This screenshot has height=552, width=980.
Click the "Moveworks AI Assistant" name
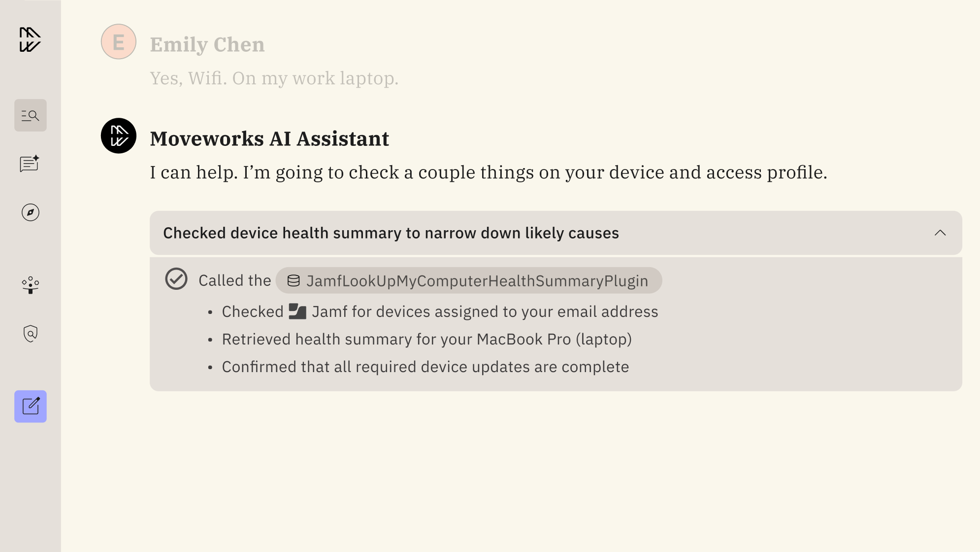[269, 138]
